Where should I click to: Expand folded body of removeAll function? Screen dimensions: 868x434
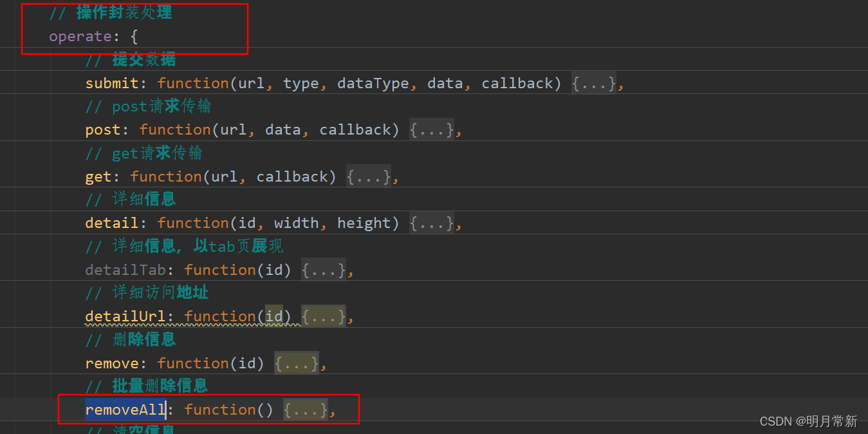tap(306, 410)
